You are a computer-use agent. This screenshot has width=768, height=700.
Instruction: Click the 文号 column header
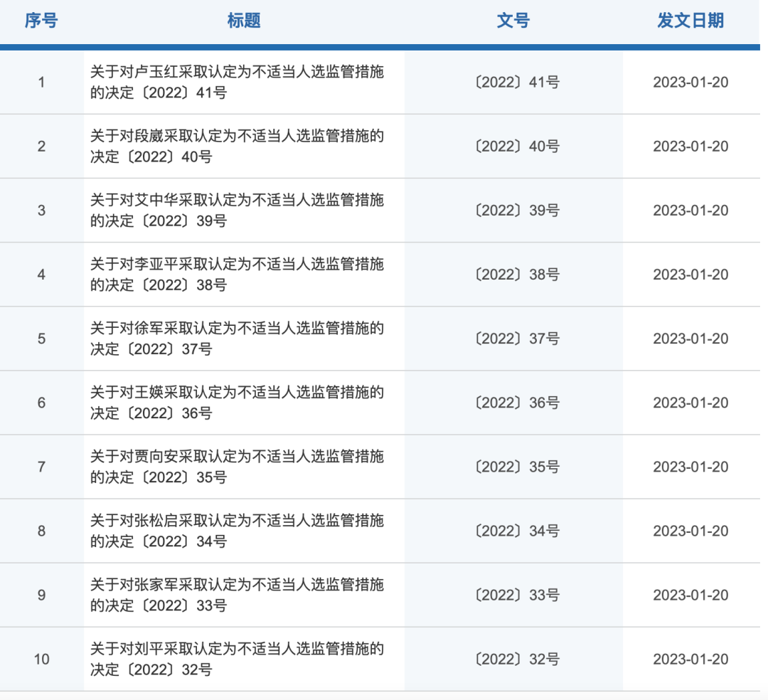pos(513,21)
